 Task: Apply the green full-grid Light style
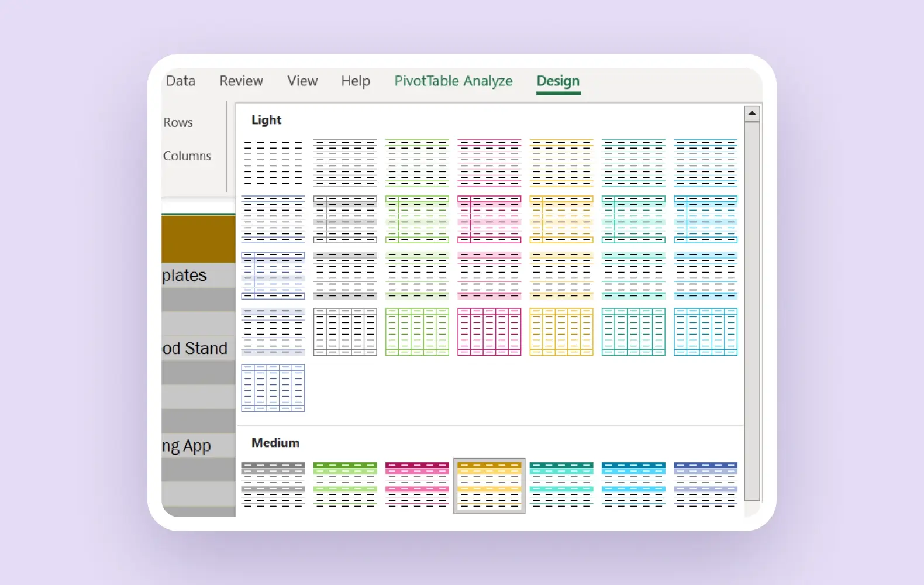pos(418,332)
